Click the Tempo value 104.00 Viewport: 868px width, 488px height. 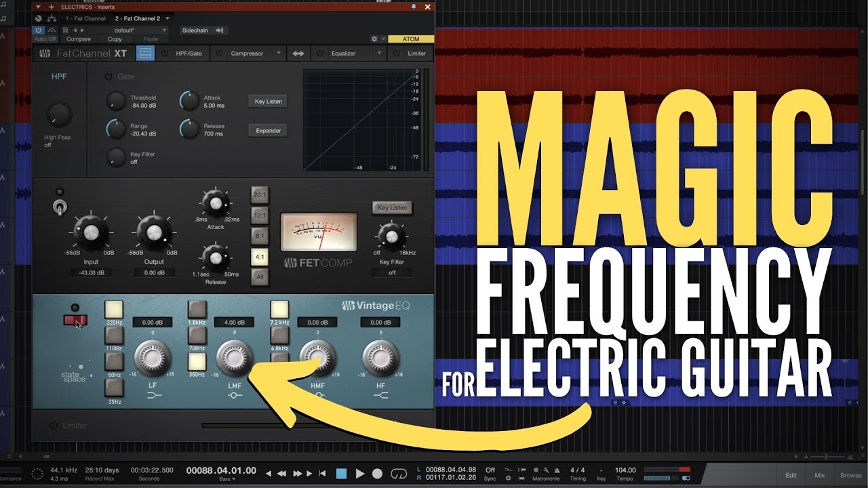(625, 470)
